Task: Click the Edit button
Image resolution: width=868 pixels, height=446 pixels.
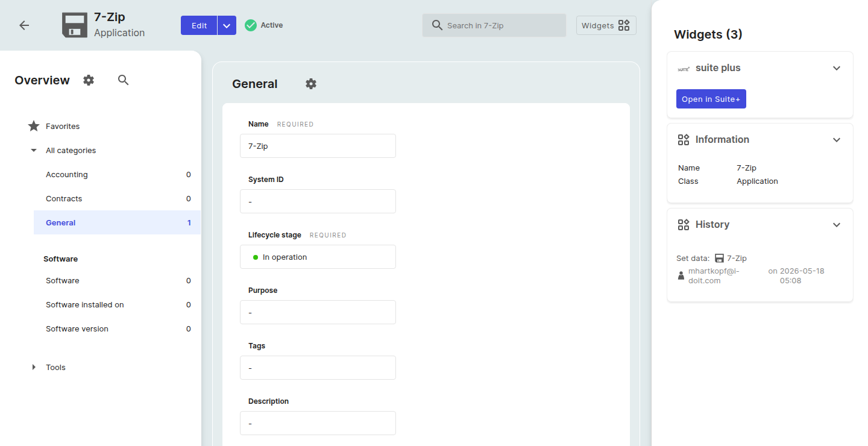Action: 199,25
